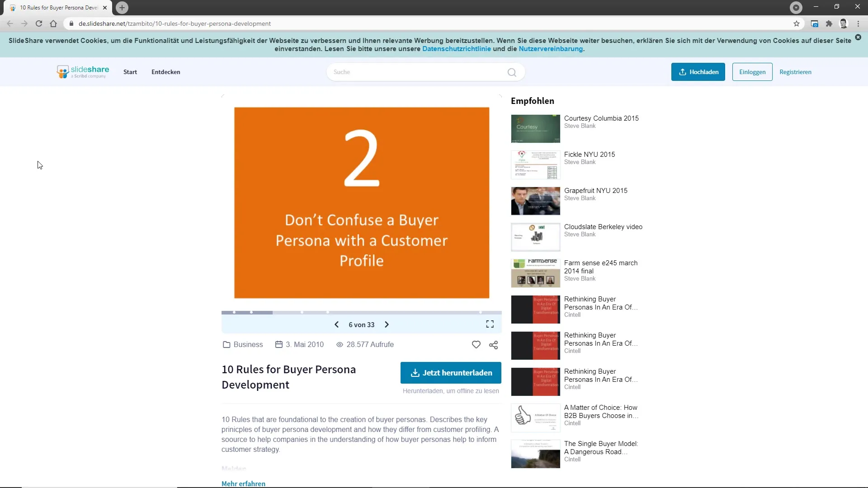
Task: Click the Registrieren registration button
Action: coord(795,71)
